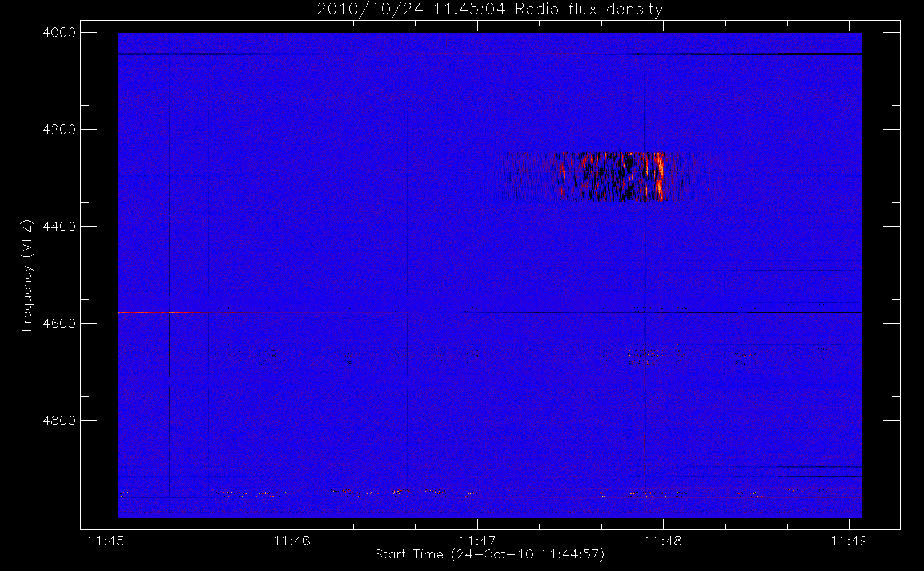
Task: Click the '4800' frequency axis label
Action: click(59, 420)
